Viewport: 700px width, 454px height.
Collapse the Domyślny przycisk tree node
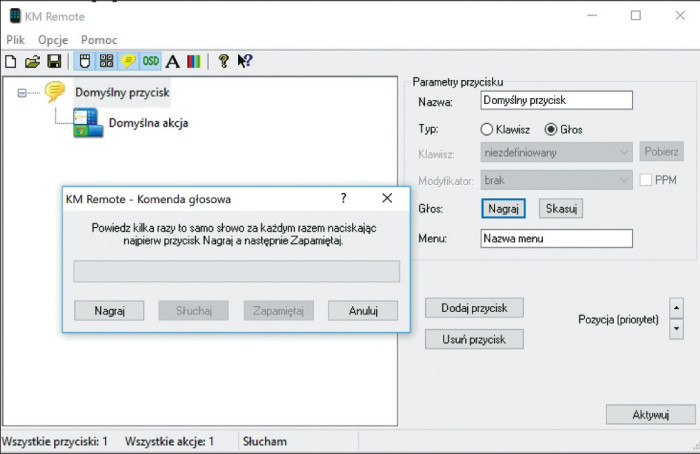click(x=21, y=93)
